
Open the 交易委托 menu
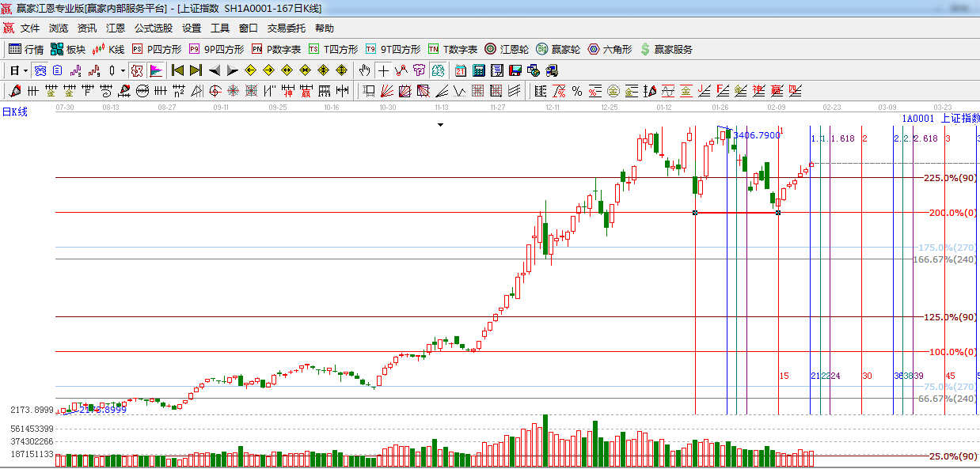pyautogui.click(x=286, y=28)
